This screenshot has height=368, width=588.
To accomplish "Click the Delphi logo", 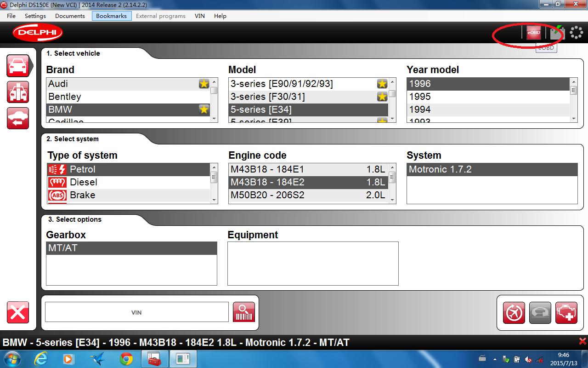I will point(38,32).
